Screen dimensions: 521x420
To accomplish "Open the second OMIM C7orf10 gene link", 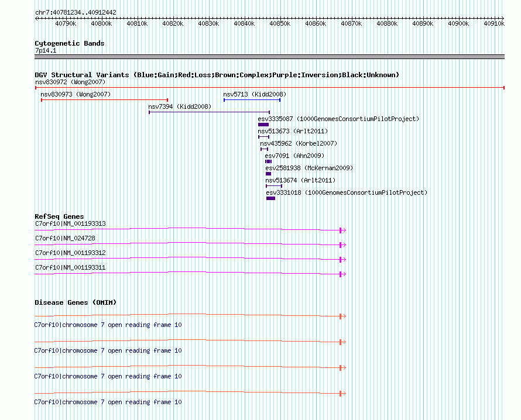I will [x=108, y=350].
